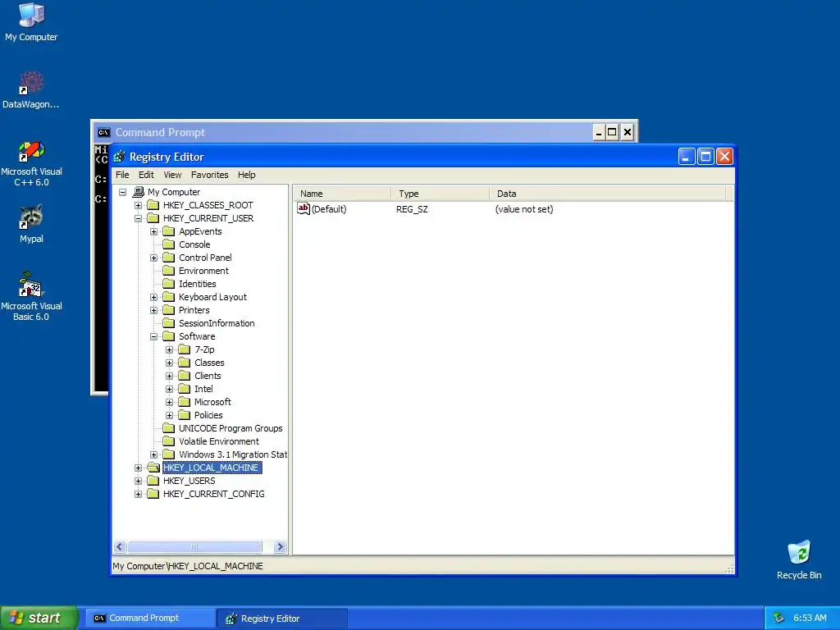
Task: Expand the Control Panel key
Action: (153, 258)
